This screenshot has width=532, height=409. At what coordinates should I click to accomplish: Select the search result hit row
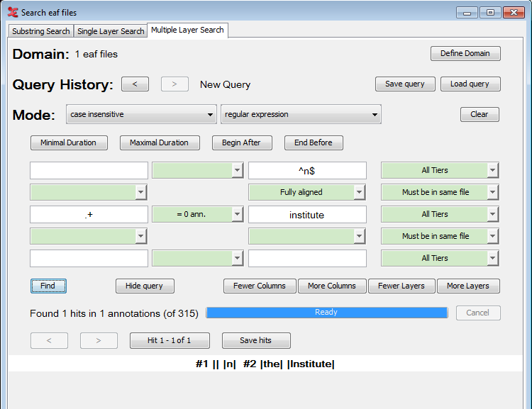pos(265,364)
